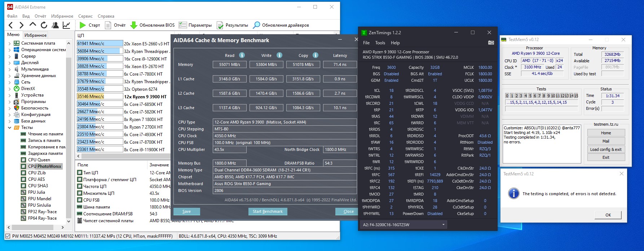Collapse the Тесты tree node

pyautogui.click(x=9, y=127)
